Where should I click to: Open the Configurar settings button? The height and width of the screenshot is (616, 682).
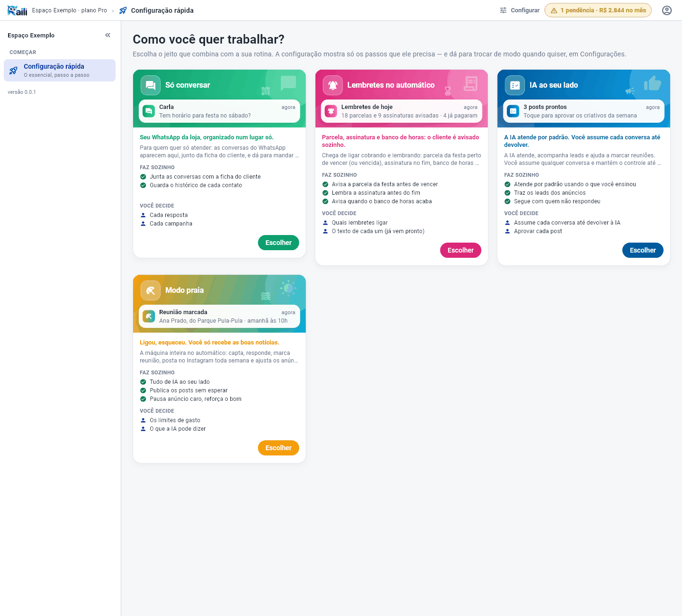520,10
